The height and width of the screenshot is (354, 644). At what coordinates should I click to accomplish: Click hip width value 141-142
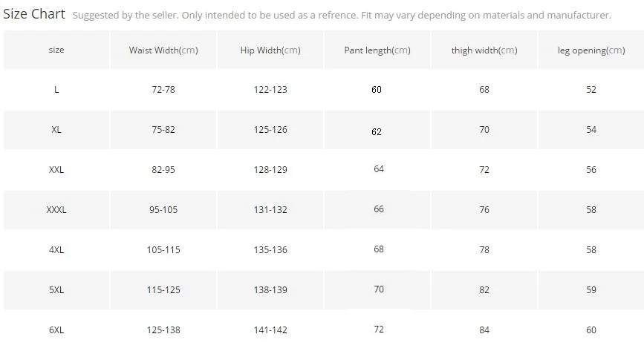pyautogui.click(x=270, y=330)
